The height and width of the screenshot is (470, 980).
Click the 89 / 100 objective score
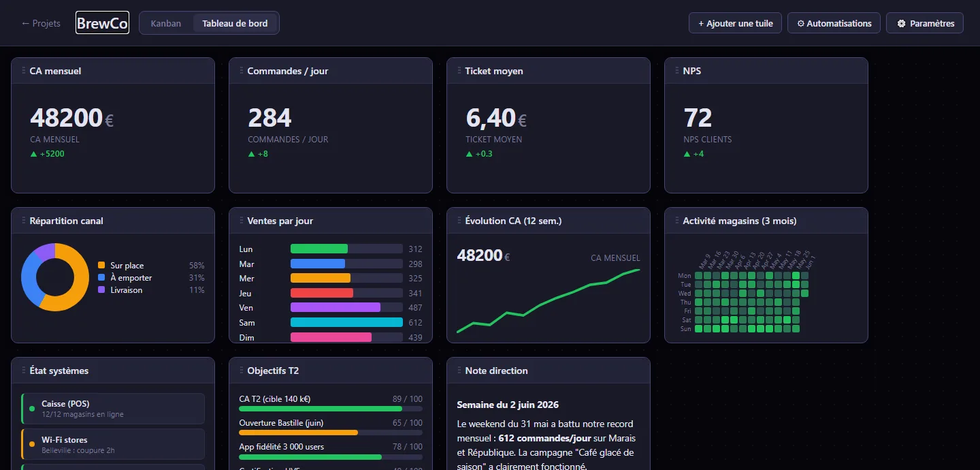click(x=408, y=399)
